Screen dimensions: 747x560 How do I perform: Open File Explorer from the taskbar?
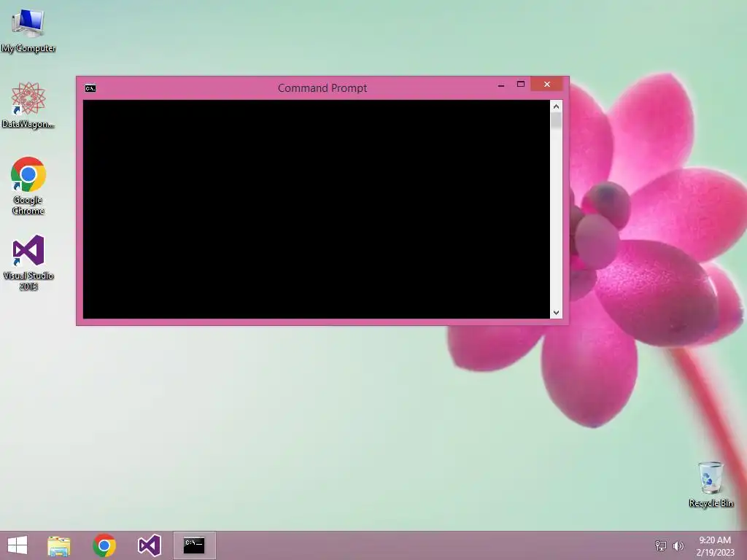click(x=58, y=545)
